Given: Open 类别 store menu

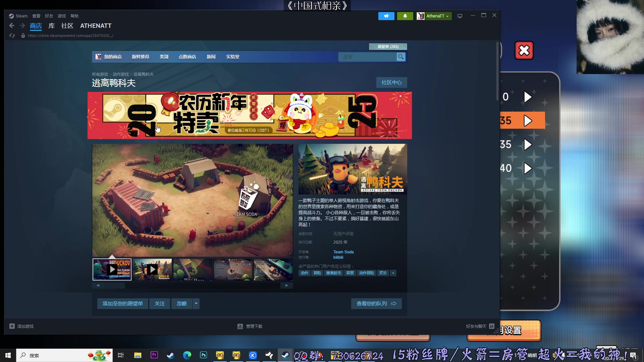Looking at the screenshot, I should pyautogui.click(x=164, y=57).
